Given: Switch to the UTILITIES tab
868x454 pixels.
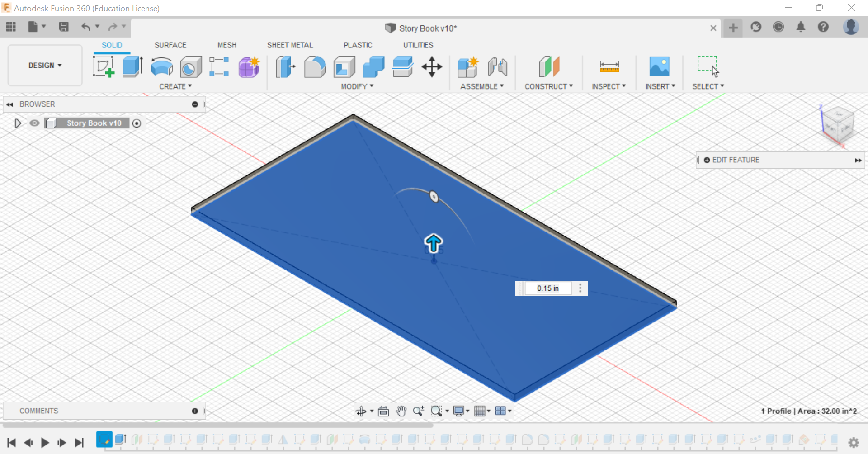Looking at the screenshot, I should tap(418, 45).
